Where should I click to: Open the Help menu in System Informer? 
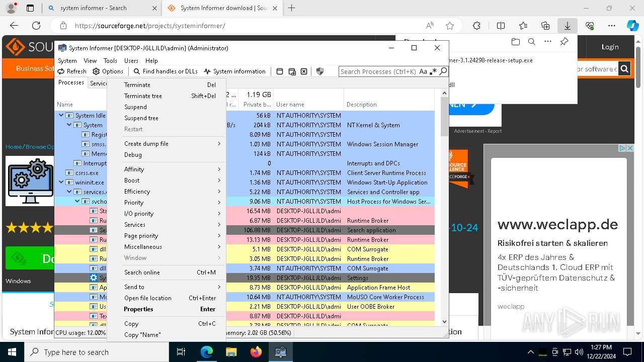point(151,60)
